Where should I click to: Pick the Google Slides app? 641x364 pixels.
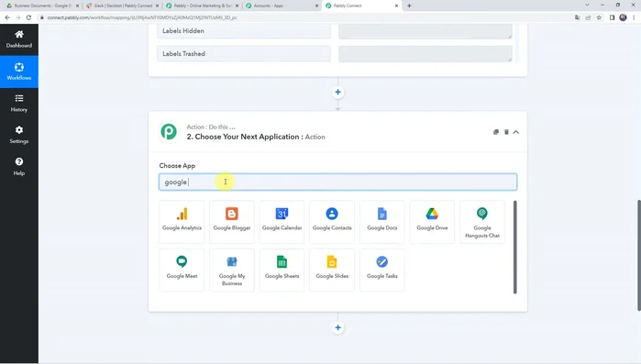coord(332,270)
